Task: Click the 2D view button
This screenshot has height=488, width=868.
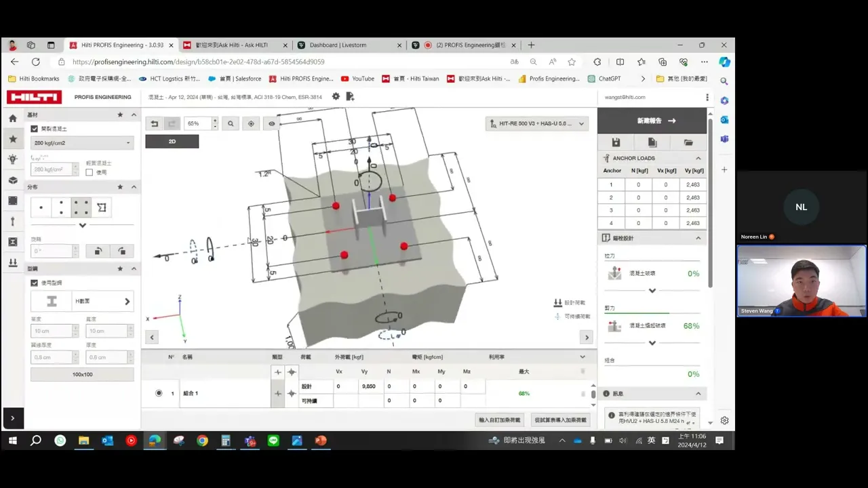Action: click(172, 142)
